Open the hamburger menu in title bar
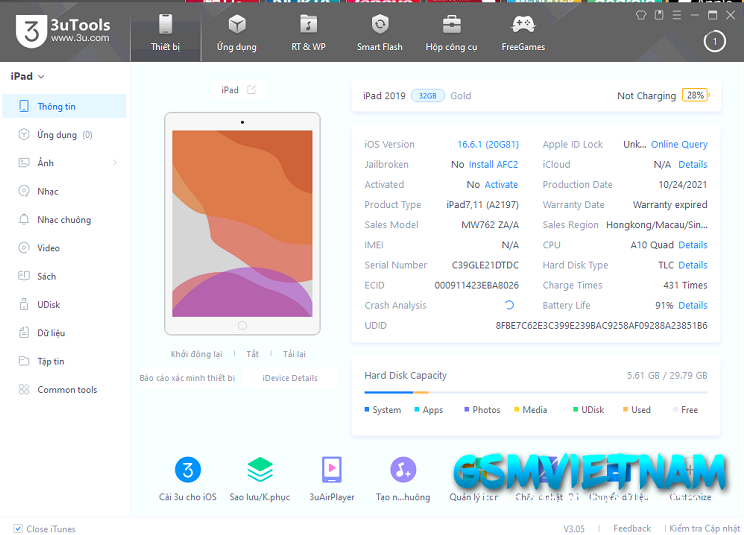Screen dimensions: 744x535 [677, 15]
